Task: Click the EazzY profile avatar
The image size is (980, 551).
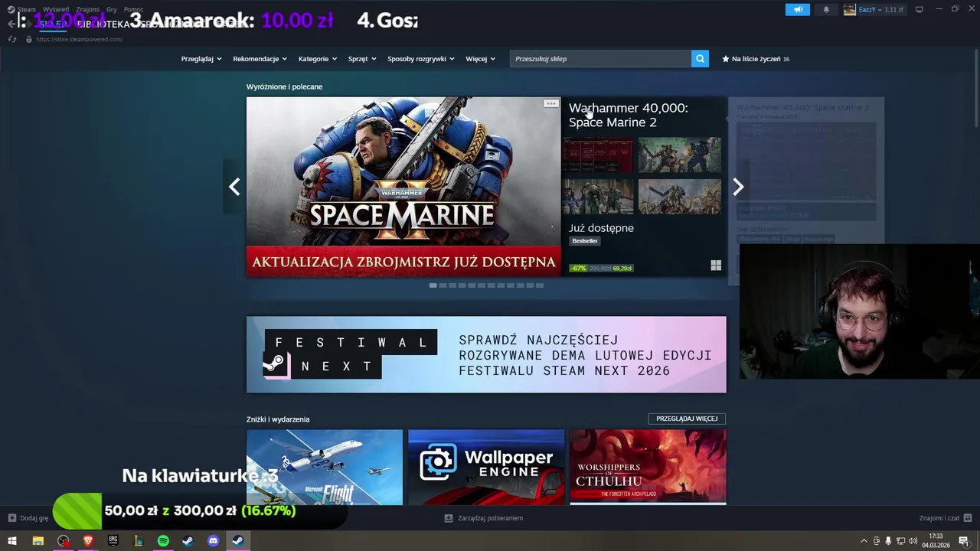Action: 849,10
